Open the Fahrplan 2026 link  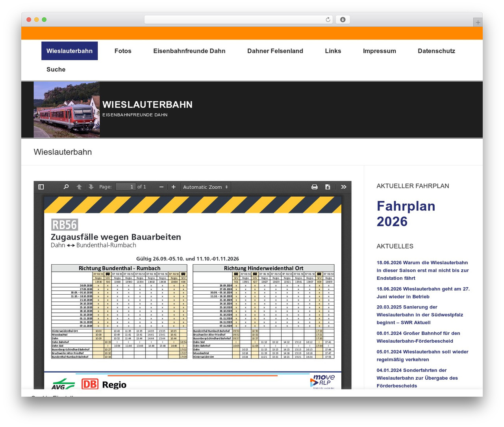point(406,214)
